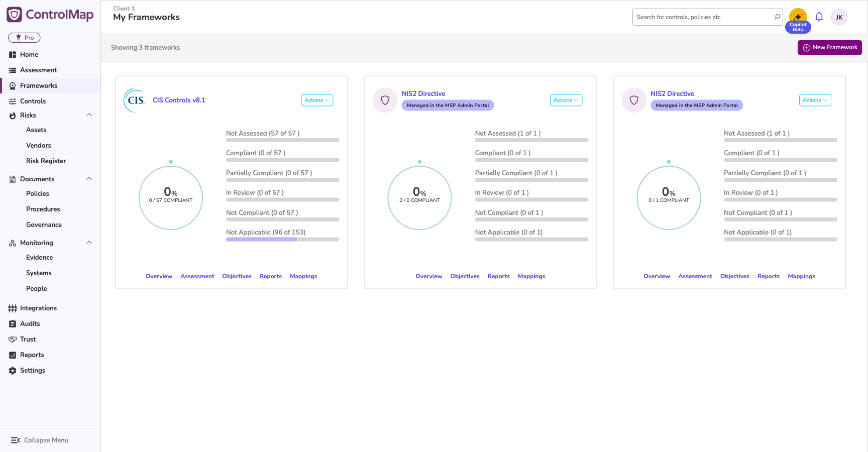Click the Documents file icon
This screenshot has width=868, height=452.
pos(13,179)
